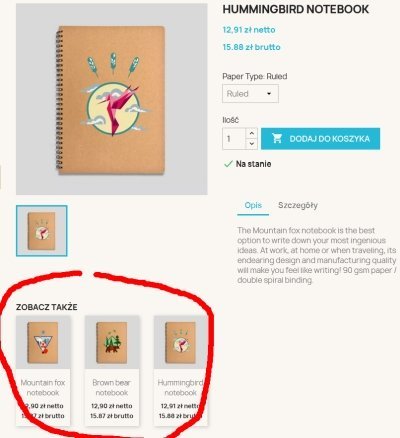The width and height of the screenshot is (400, 438).
Task: Click the Brown bear 12,90 zł netto price
Action: click(x=112, y=406)
